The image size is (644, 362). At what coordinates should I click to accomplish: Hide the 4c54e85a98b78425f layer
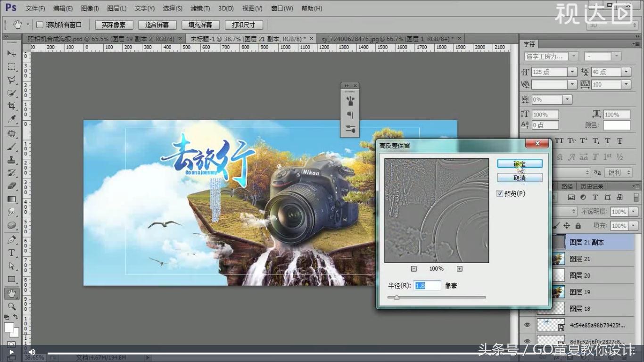(528, 324)
